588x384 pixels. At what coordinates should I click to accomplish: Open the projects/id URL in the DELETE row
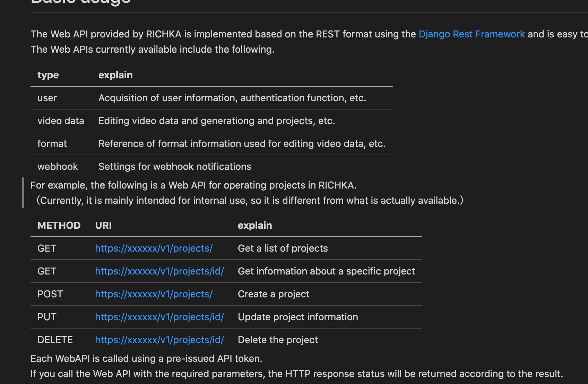tap(159, 340)
